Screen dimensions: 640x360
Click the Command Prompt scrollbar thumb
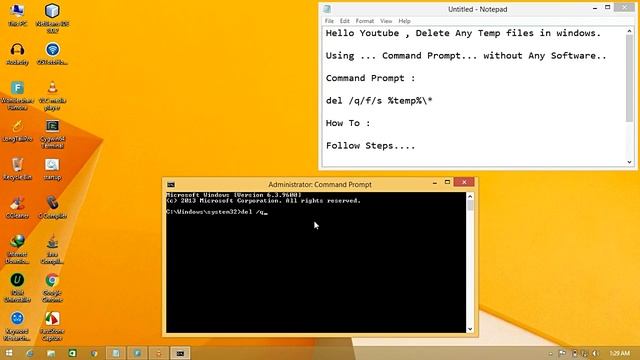click(470, 206)
